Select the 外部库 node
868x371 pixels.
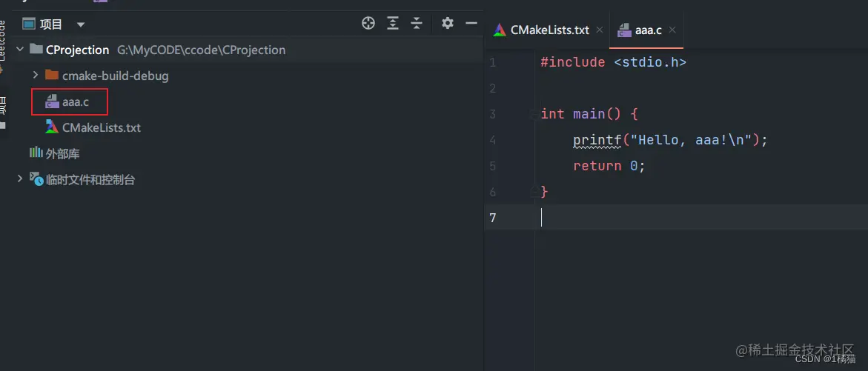coord(62,154)
